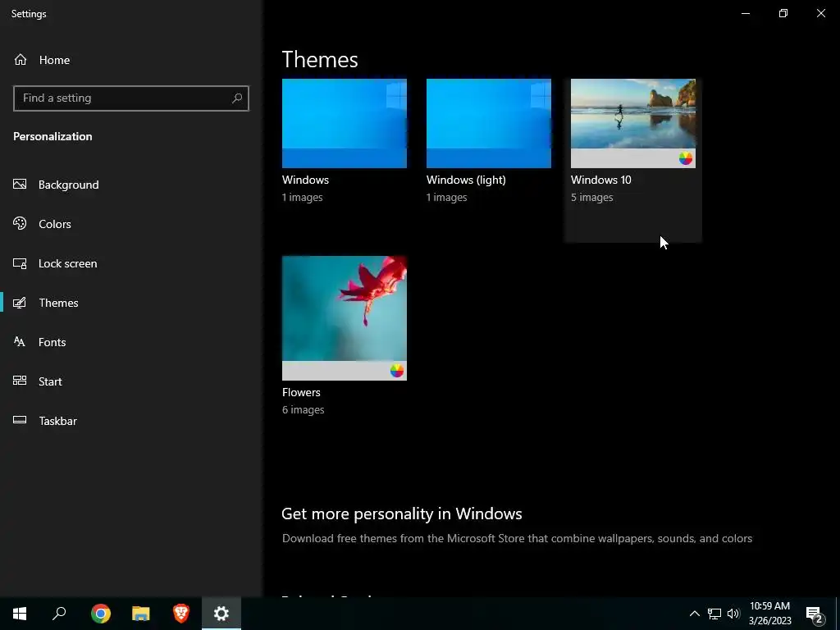
Task: Click the "Windows (light)" theme label
Action: click(x=466, y=180)
